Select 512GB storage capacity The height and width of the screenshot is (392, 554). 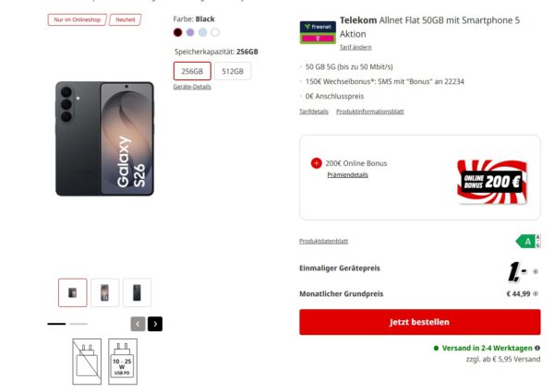[x=233, y=71]
